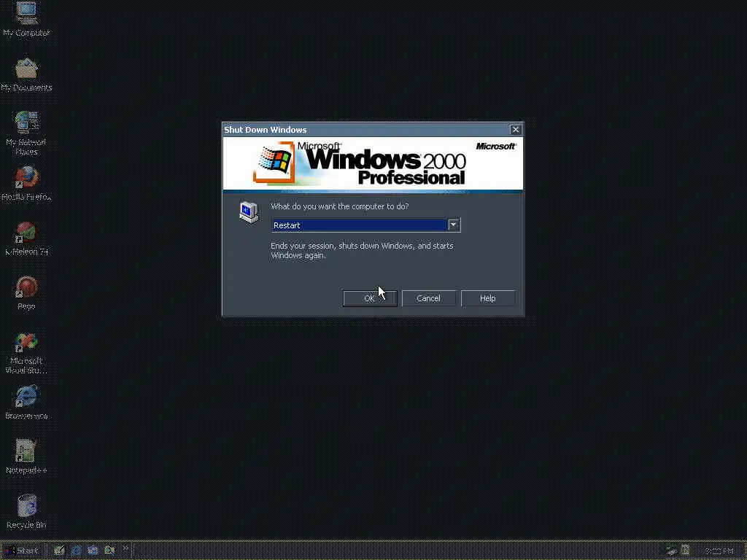This screenshot has height=560, width=747.
Task: Select the Rego desktop shortcut
Action: (x=26, y=293)
